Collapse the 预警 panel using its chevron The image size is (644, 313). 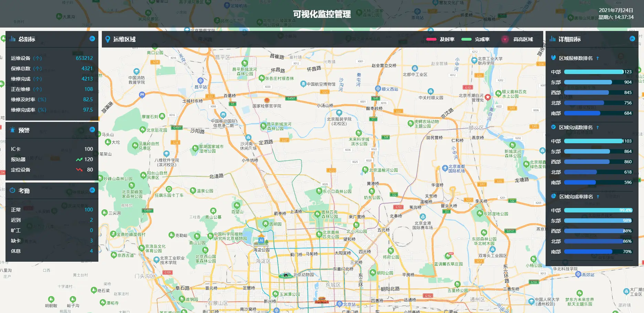tap(92, 129)
